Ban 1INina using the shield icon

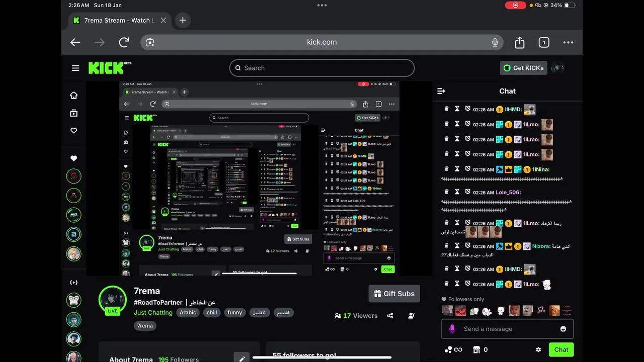tap(467, 169)
